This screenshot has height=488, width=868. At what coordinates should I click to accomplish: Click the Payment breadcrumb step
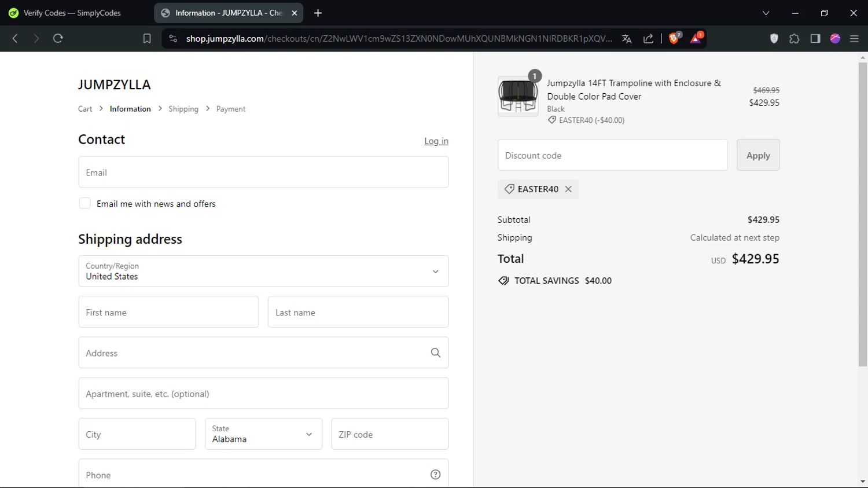(x=231, y=109)
